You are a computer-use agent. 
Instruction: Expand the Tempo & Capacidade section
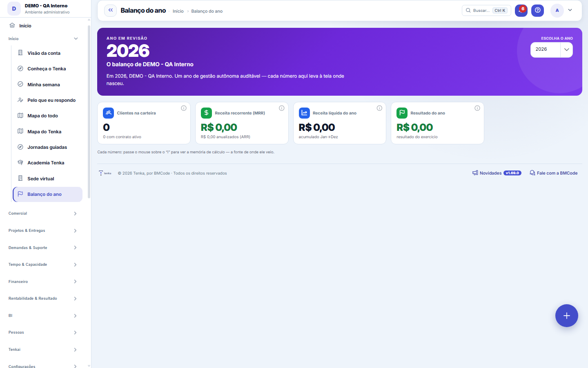click(x=42, y=265)
